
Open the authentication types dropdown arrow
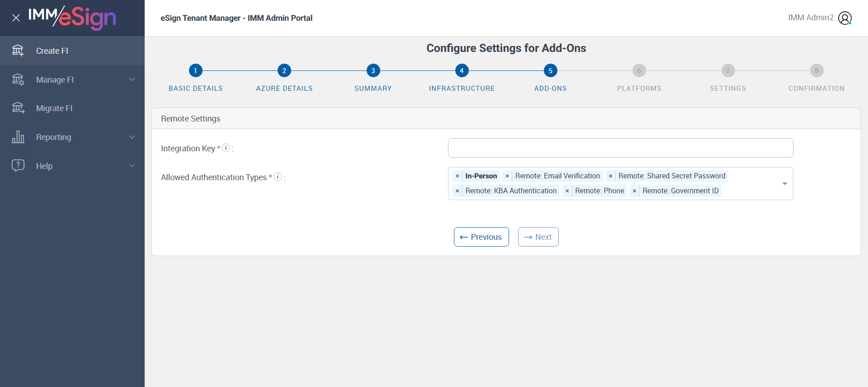click(784, 184)
